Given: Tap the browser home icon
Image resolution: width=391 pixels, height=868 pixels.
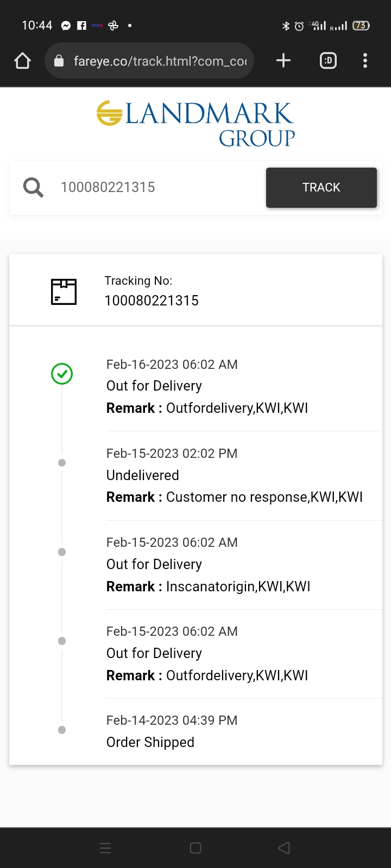Looking at the screenshot, I should 22,61.
